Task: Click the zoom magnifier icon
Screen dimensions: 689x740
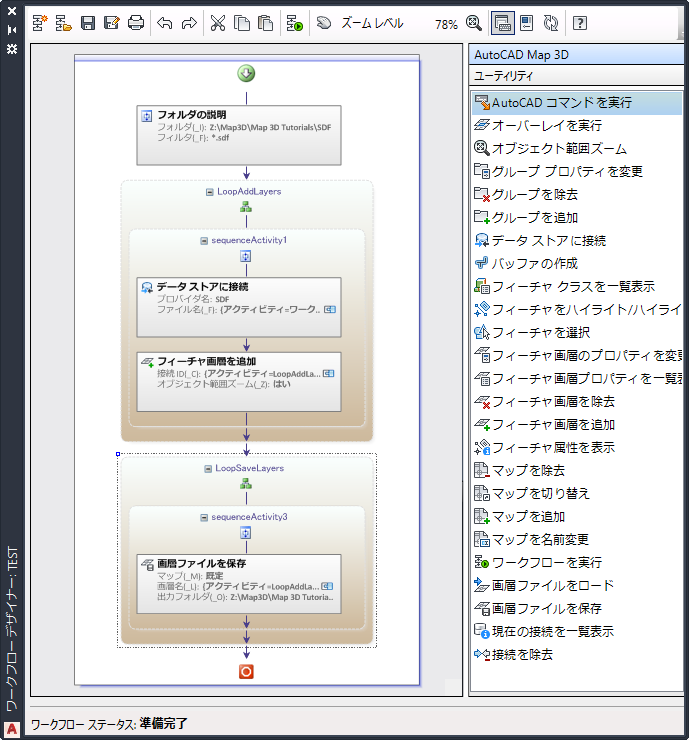Action: pyautogui.click(x=474, y=23)
